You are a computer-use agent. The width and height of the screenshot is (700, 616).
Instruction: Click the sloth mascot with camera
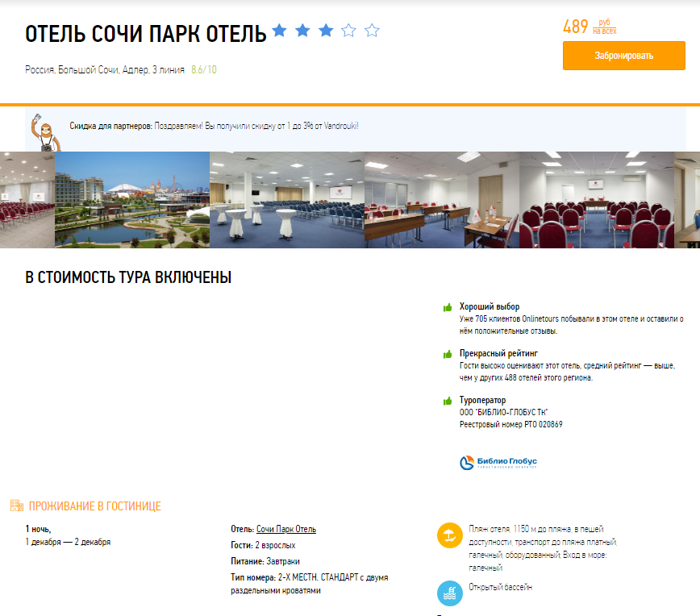[45, 133]
